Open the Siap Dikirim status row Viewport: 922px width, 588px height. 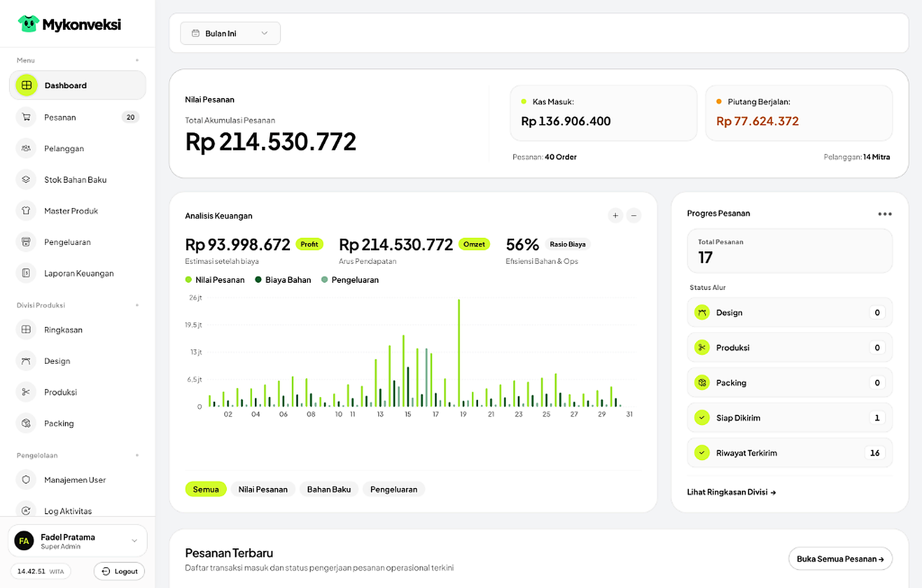point(790,418)
